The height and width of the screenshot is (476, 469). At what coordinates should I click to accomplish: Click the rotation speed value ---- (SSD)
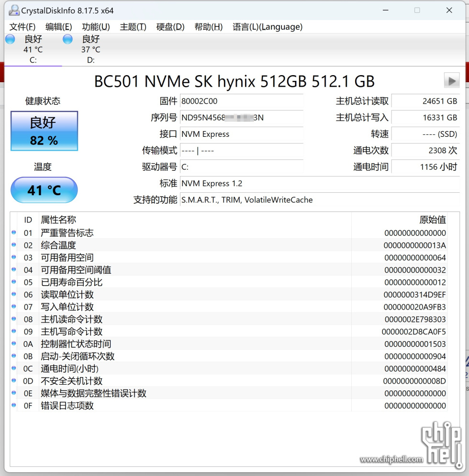point(425,134)
